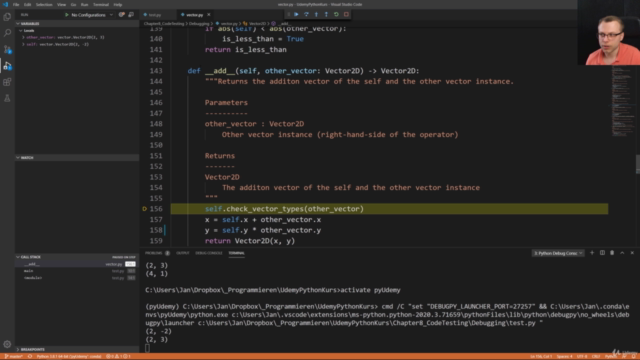
Task: Click the Debugging breadcrumb folder
Action: tap(199, 24)
